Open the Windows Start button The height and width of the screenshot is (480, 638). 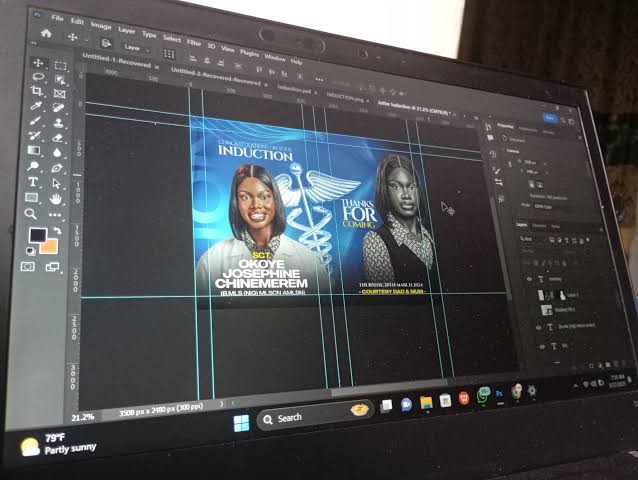tap(241, 423)
